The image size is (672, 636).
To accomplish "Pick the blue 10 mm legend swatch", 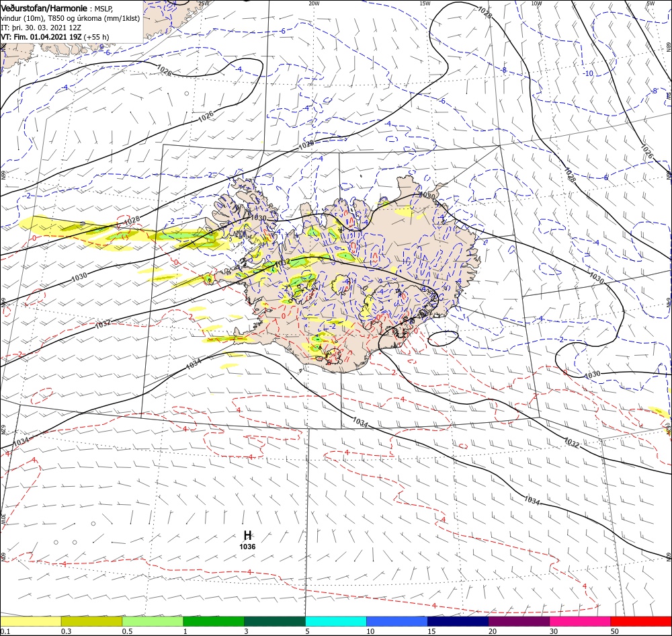I will pyautogui.click(x=397, y=621).
